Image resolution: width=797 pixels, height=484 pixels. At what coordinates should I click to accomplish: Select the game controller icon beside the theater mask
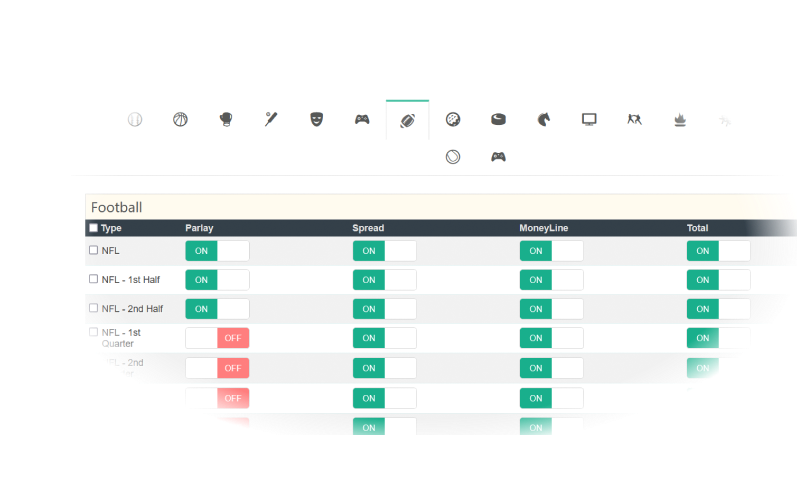(362, 119)
